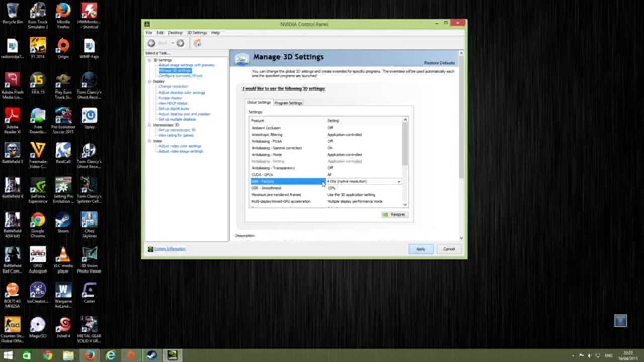This screenshot has width=644, height=362.
Task: Open the 3D Settings menu
Action: click(197, 33)
